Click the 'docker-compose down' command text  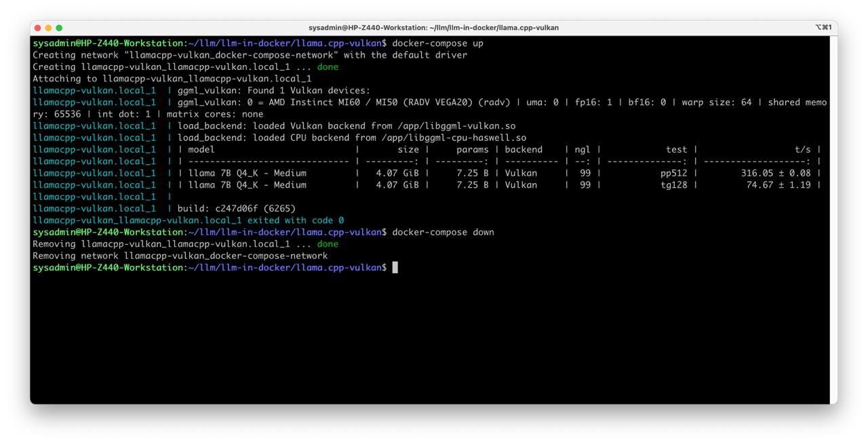click(x=443, y=233)
